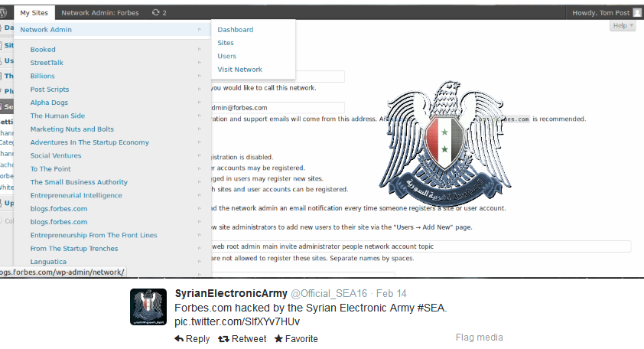Open the Post Scripts site entry
Image resolution: width=644 pixels, height=349 pixels.
tap(50, 90)
